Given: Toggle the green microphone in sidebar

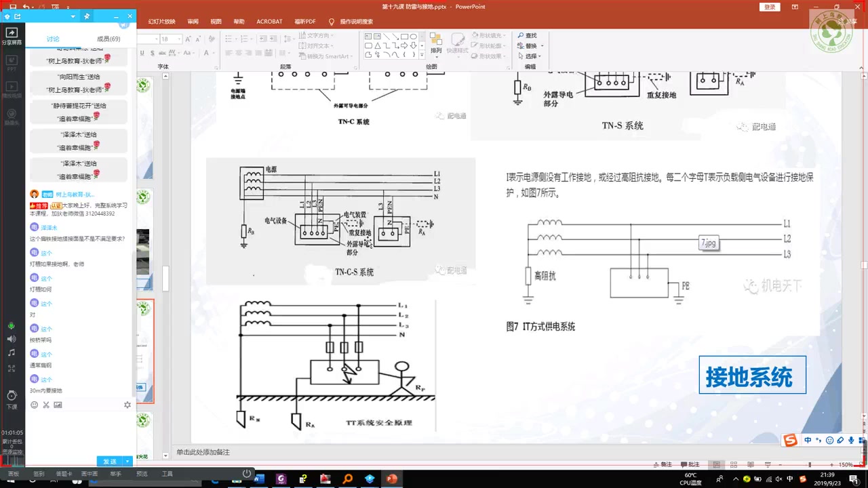Looking at the screenshot, I should pos(12,326).
